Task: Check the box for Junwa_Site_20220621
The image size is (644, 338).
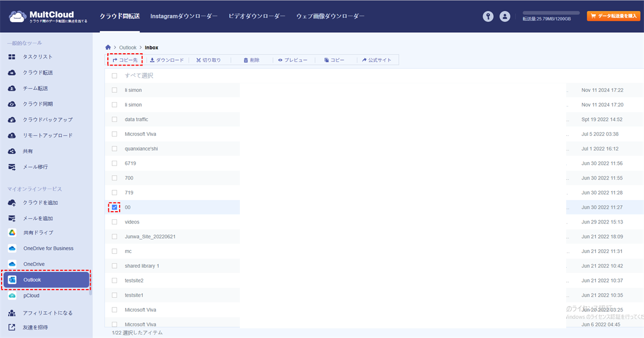Action: pyautogui.click(x=114, y=236)
